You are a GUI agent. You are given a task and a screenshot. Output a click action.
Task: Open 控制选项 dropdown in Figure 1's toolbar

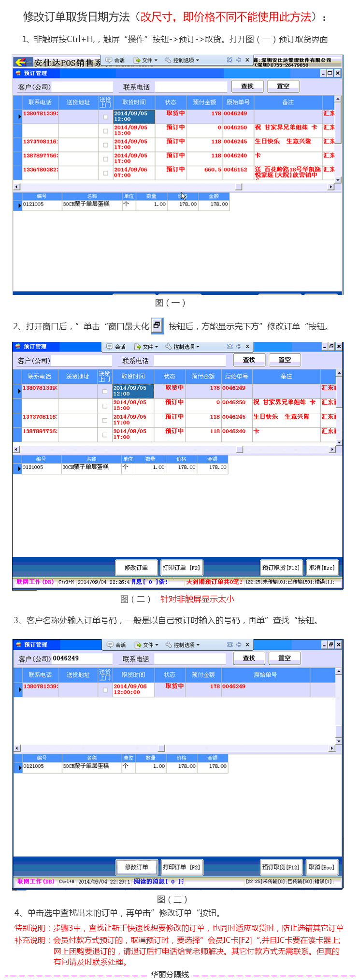pyautogui.click(x=182, y=60)
